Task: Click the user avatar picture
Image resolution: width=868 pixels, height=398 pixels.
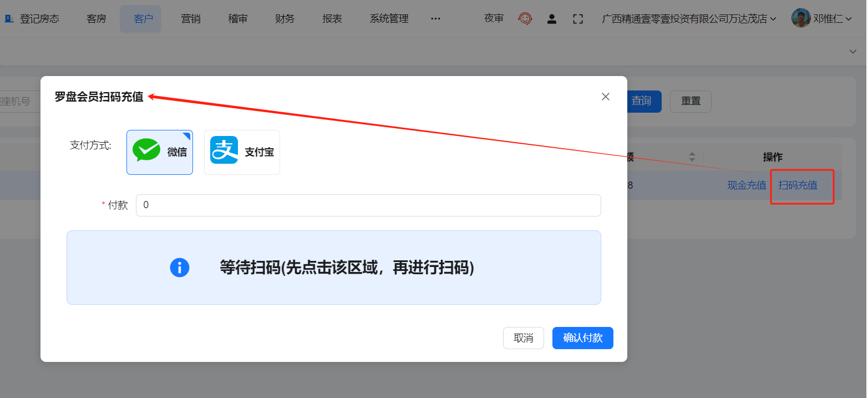Action: coord(800,18)
